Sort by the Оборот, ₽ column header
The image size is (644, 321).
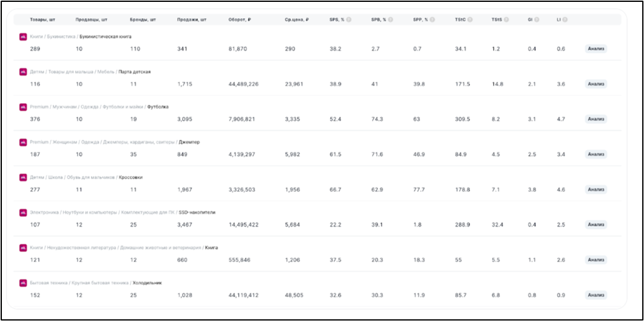coord(241,19)
